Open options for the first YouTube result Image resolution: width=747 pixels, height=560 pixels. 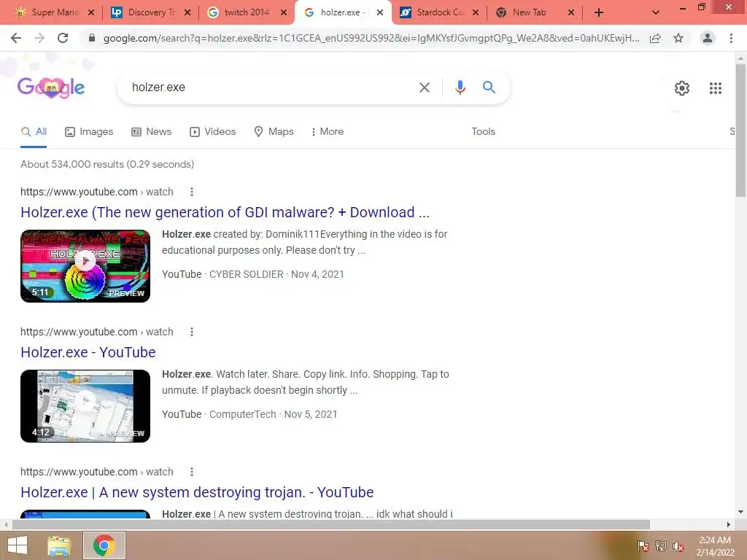(x=192, y=192)
